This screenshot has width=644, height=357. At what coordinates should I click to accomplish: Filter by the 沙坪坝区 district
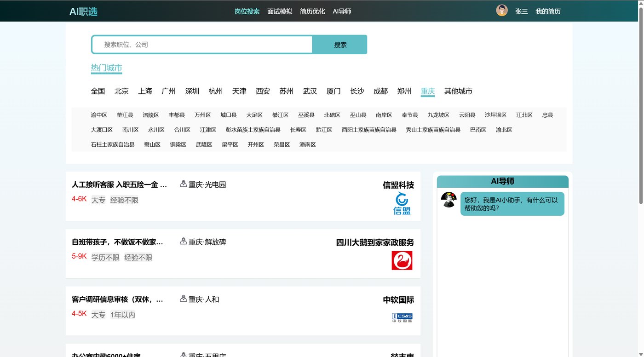495,115
